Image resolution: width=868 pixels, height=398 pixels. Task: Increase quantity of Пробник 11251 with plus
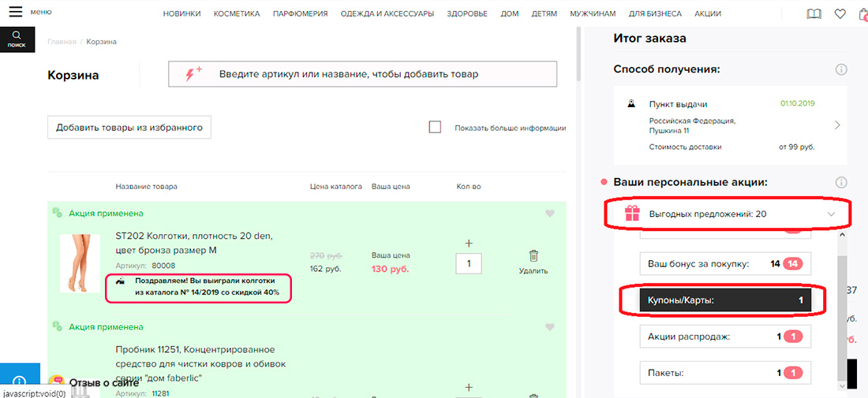[469, 387]
